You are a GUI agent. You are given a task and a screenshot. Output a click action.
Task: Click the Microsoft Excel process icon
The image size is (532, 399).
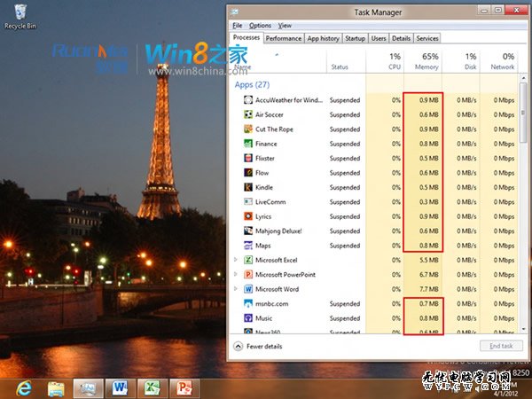point(248,260)
